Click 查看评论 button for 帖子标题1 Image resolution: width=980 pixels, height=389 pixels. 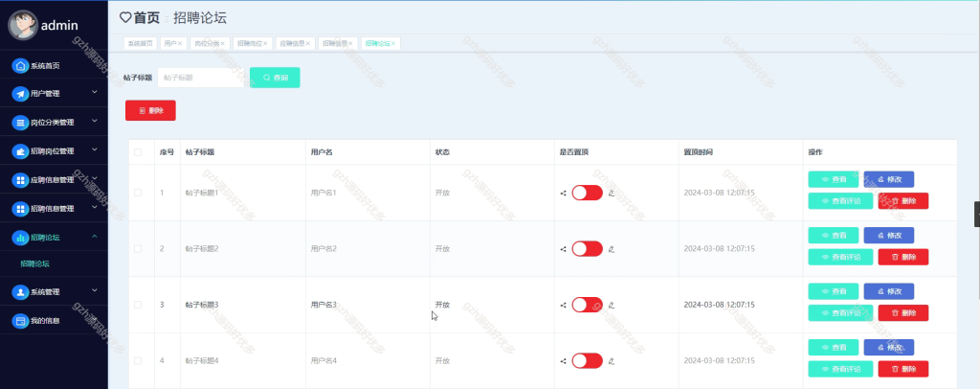(x=840, y=201)
